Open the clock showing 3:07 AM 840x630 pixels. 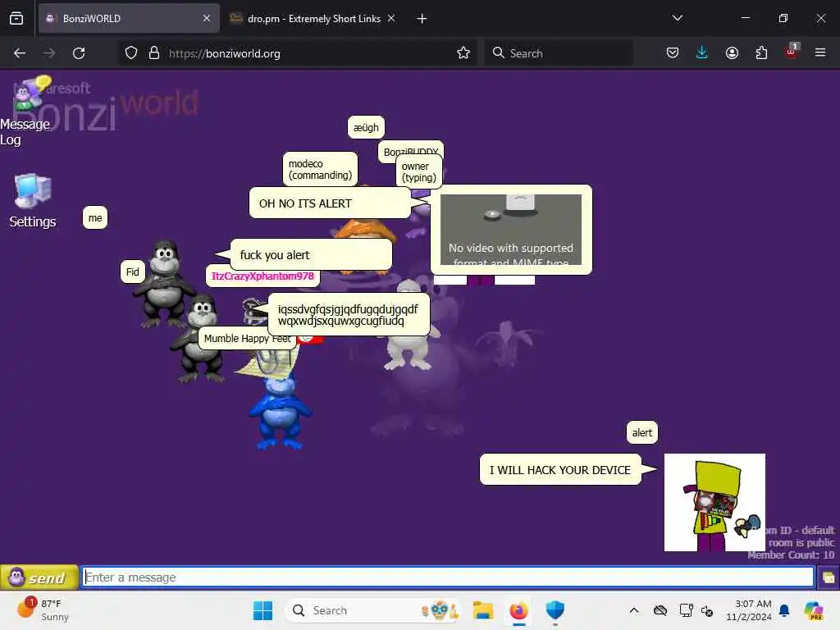(x=749, y=610)
